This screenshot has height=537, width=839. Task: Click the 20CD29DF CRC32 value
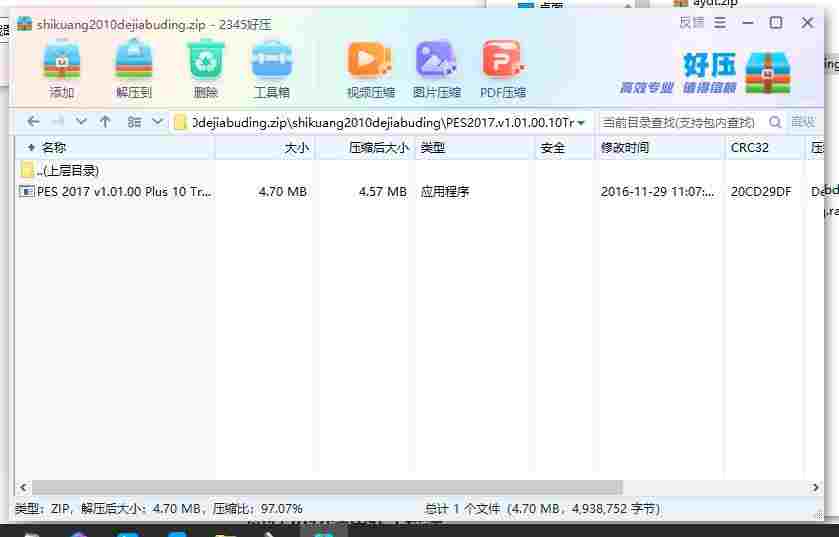[761, 191]
